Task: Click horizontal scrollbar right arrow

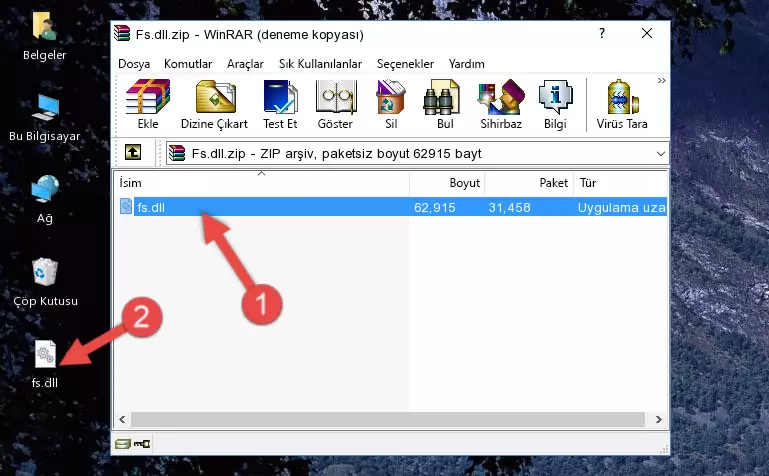Action: click(x=659, y=419)
